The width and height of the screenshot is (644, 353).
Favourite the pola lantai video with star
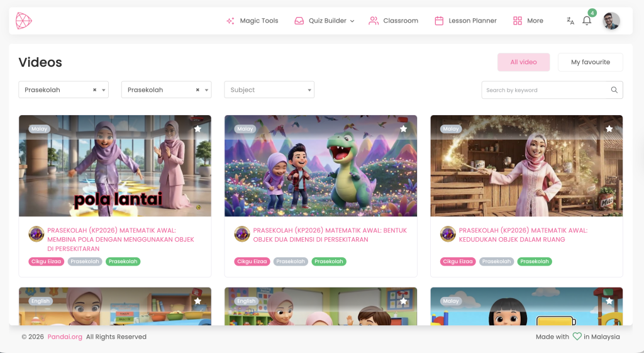(197, 128)
